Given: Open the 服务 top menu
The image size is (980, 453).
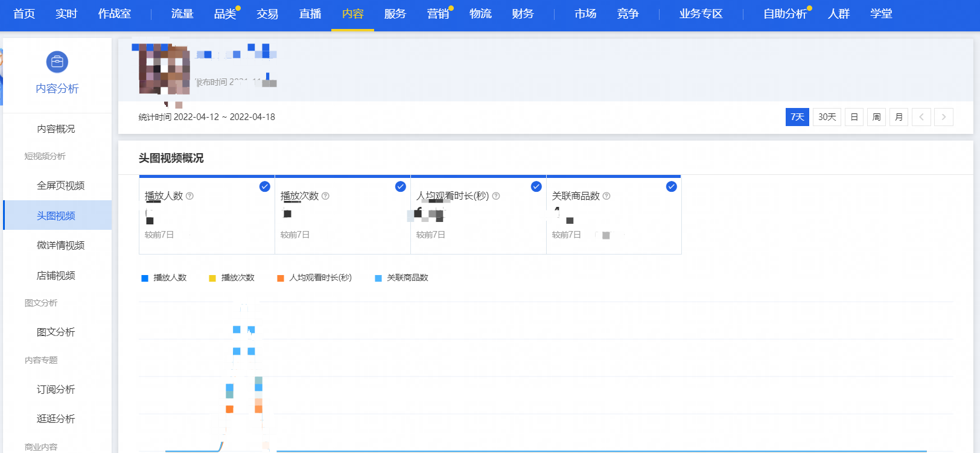Looking at the screenshot, I should (x=395, y=14).
